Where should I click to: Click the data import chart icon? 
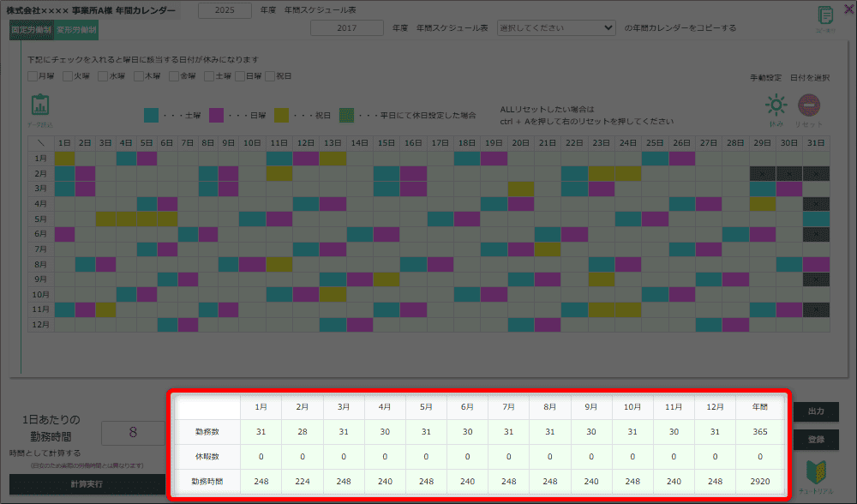click(x=40, y=105)
